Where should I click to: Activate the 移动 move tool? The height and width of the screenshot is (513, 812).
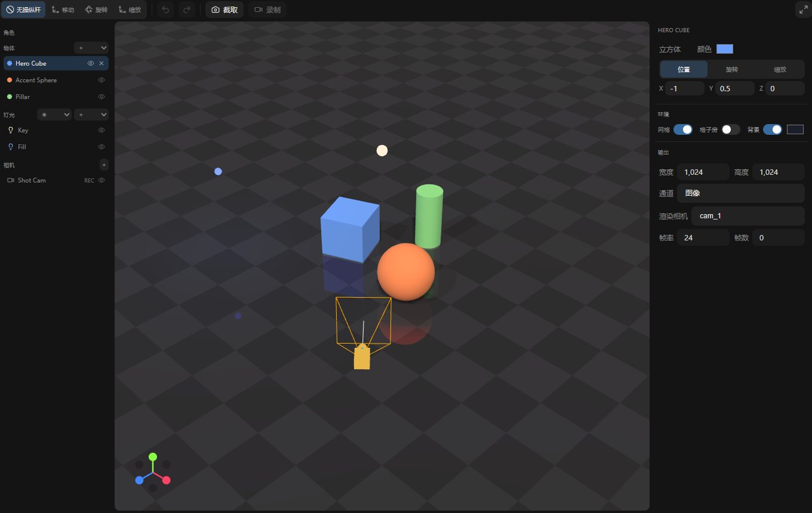63,10
